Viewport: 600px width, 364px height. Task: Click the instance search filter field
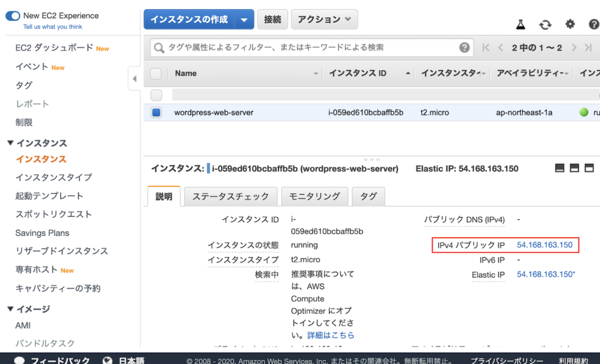[x=305, y=48]
